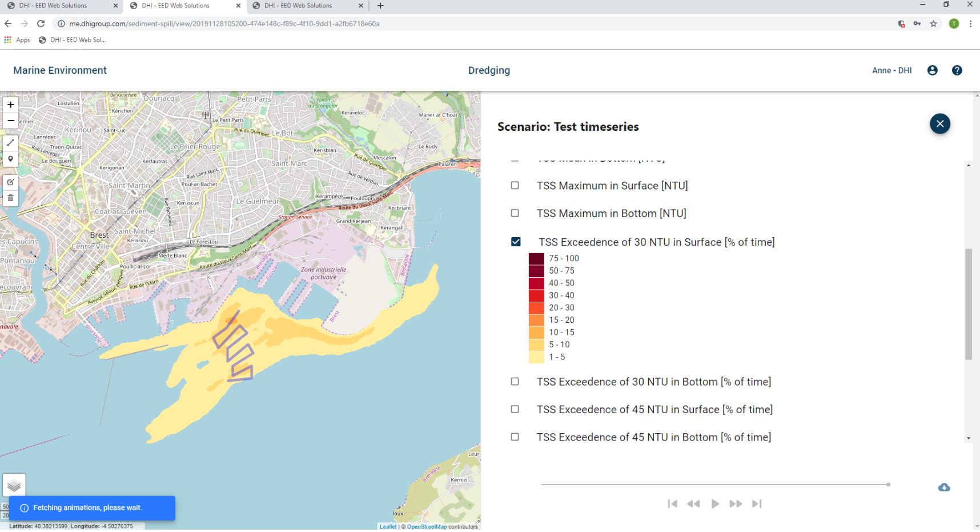
Task: Click the edit layers map tool
Action: tap(10, 182)
